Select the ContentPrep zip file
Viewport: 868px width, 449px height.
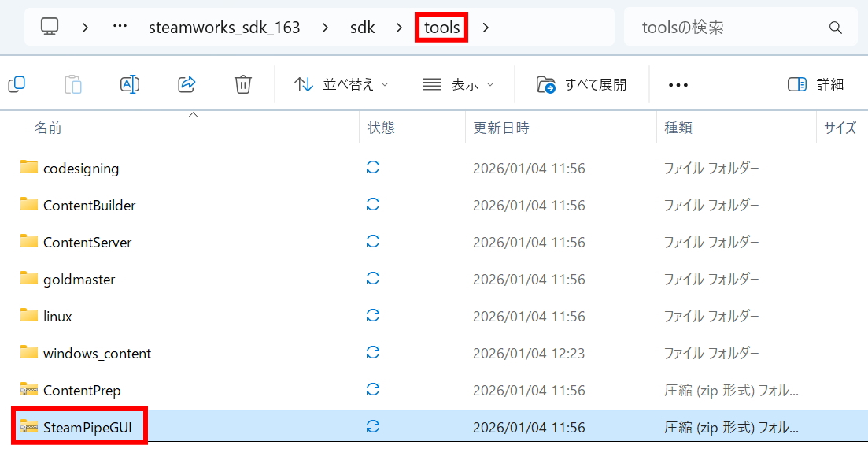tap(82, 390)
